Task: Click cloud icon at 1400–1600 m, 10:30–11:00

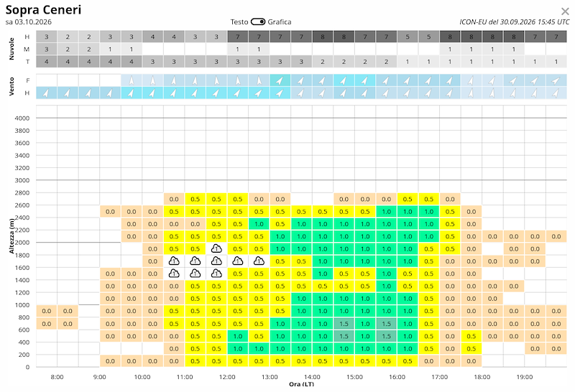Action: [174, 274]
